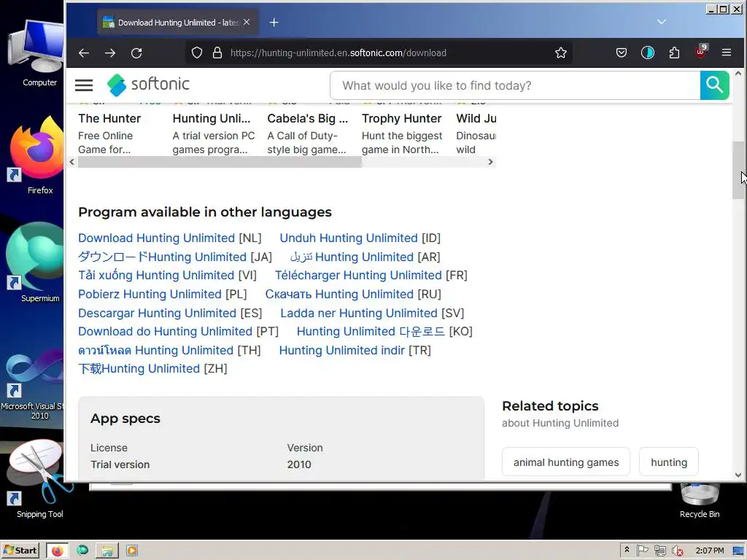Click left arrow of the games carousel scrollbar
747x560 pixels.
(x=72, y=162)
